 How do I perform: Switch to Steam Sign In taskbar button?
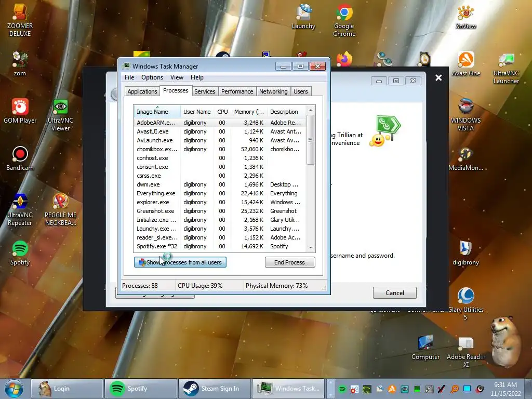(215, 389)
